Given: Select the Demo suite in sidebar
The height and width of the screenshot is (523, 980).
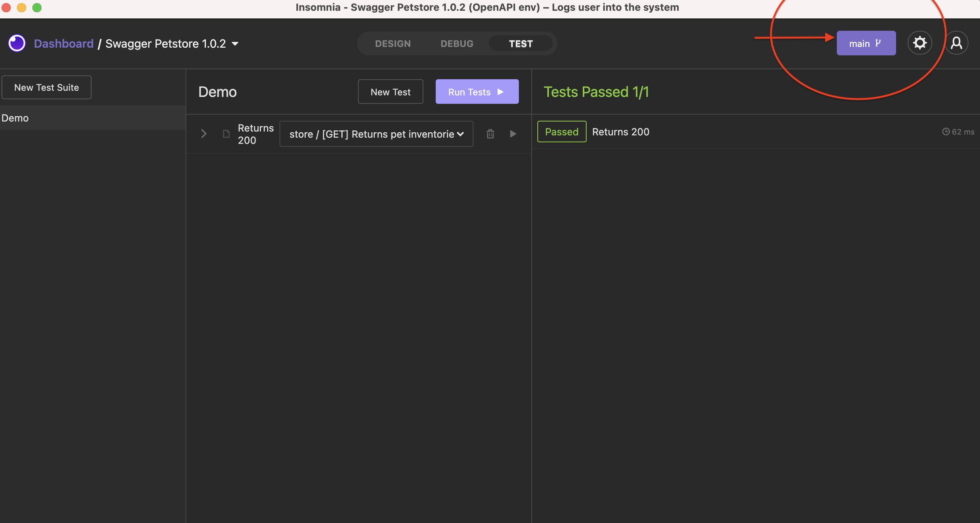Looking at the screenshot, I should [x=15, y=118].
